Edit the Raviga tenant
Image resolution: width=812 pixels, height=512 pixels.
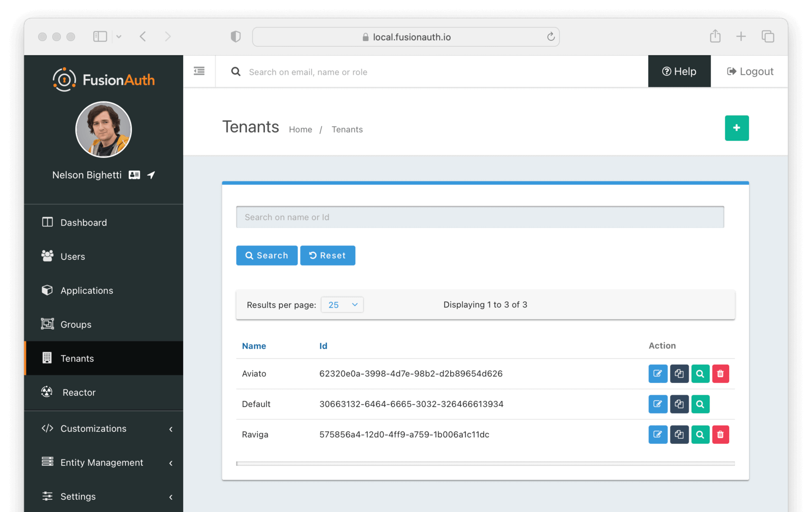(658, 435)
